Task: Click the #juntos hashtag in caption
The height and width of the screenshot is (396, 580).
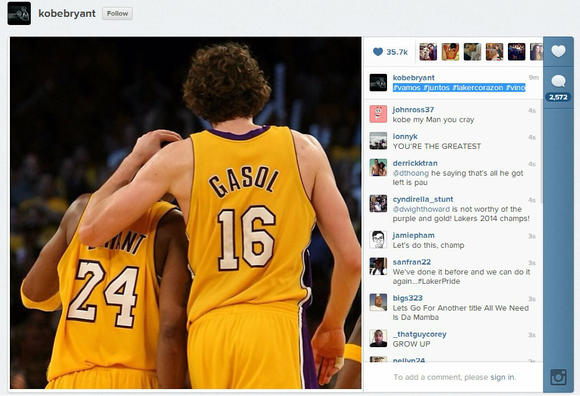Action: (x=436, y=88)
